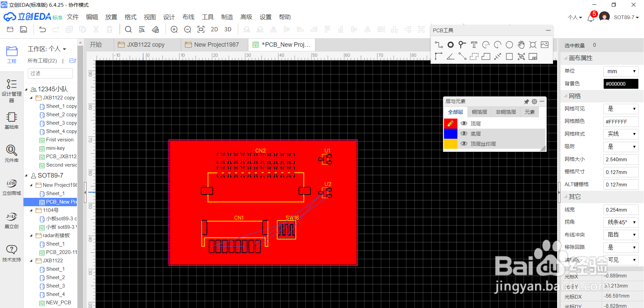The height and width of the screenshot is (308, 644).
Task: Click the SOT89-7 username menu
Action: pyautogui.click(x=626, y=17)
